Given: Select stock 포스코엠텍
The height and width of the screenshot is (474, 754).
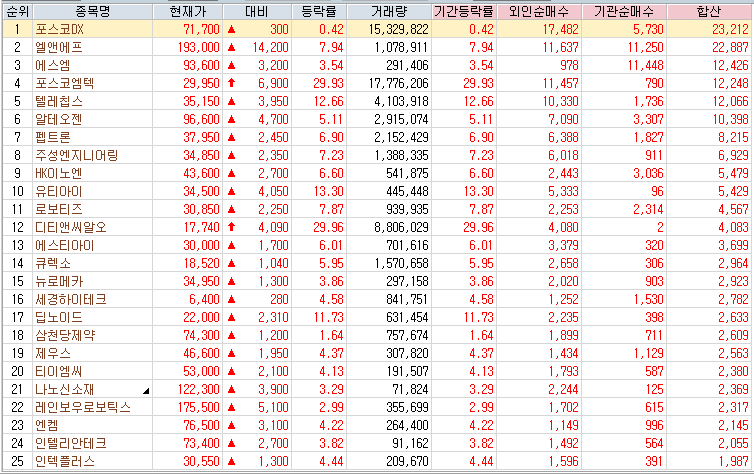Looking at the screenshot, I should click(64, 84).
